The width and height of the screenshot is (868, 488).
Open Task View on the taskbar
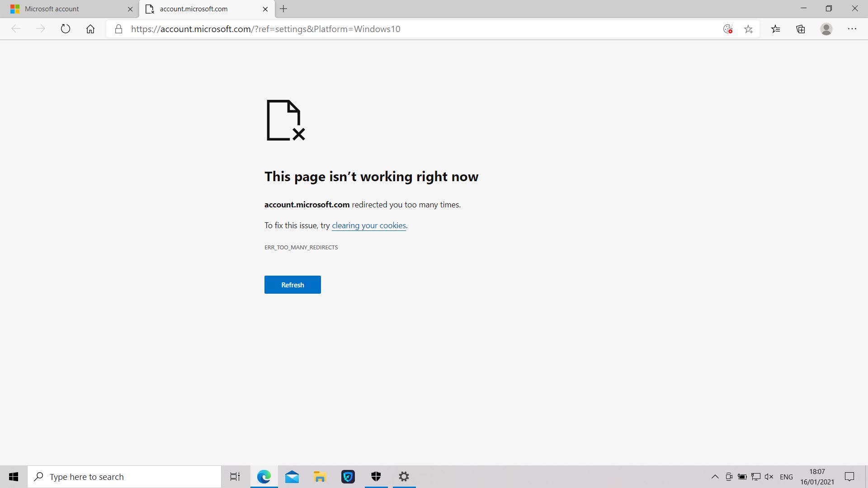[x=235, y=477]
